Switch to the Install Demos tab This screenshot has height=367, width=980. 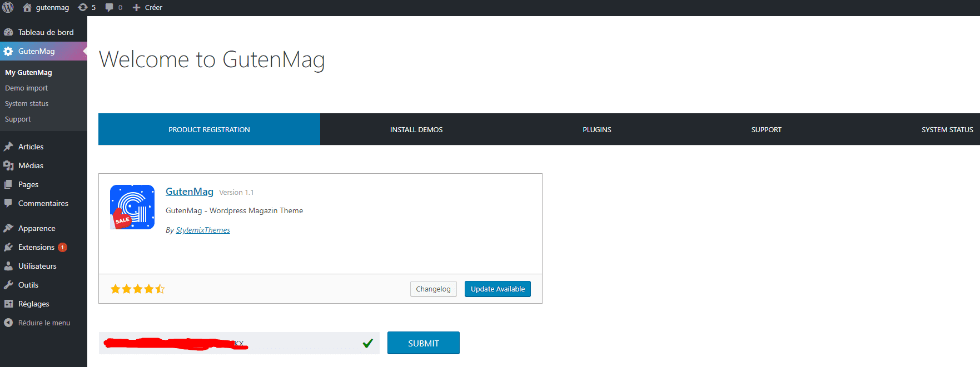416,129
